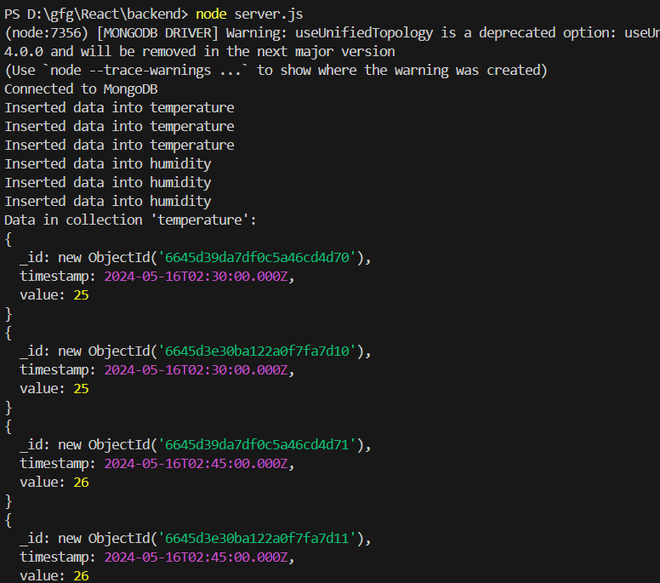Click 'value: 25' in the first document
660x583 pixels.
coord(54,295)
